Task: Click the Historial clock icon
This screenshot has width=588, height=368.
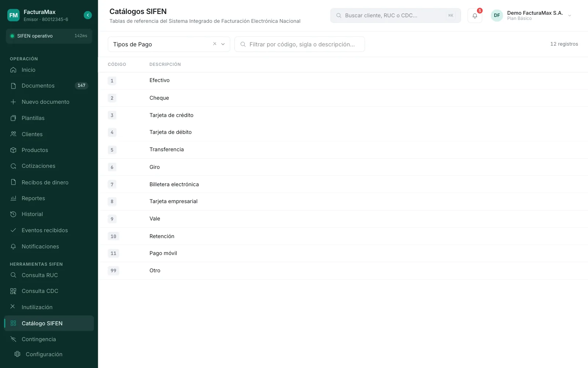Action: point(13,214)
